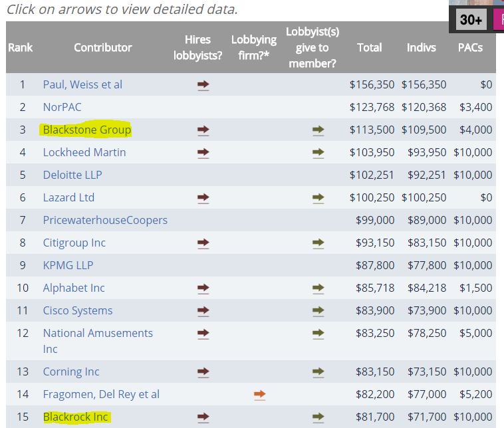Image resolution: width=504 pixels, height=428 pixels.
Task: Click Lobbyist(s) give to member? header
Action: [313, 48]
